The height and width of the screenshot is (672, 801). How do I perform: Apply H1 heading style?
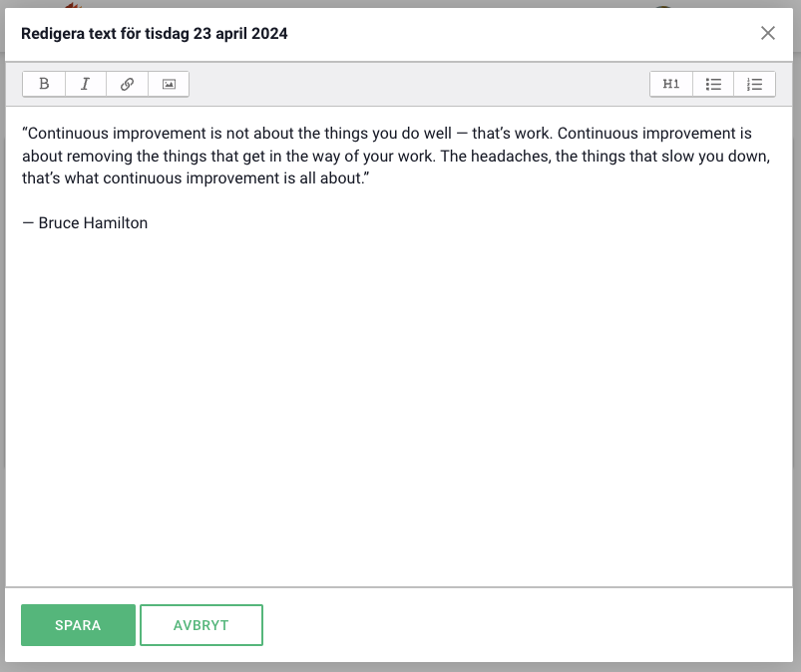pos(671,85)
